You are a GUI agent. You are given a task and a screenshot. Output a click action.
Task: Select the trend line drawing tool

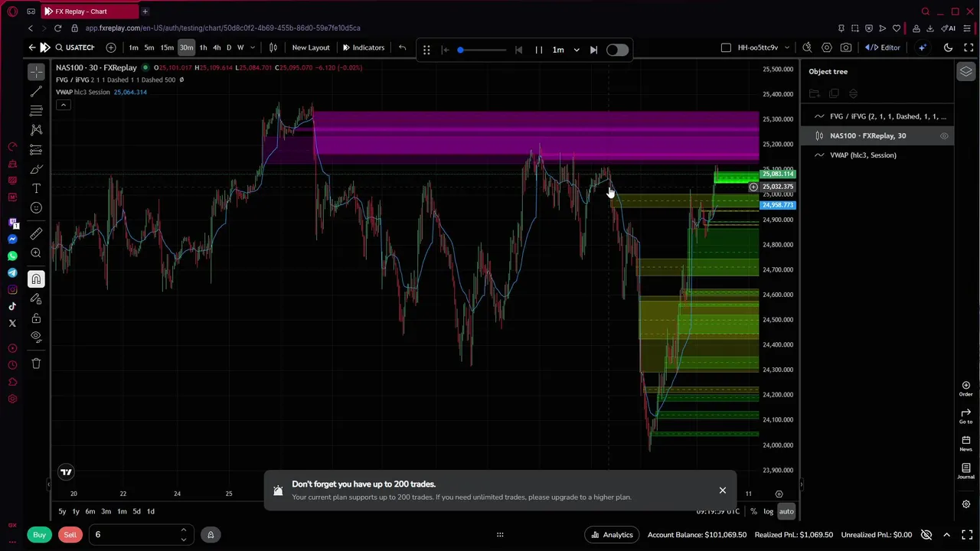coord(36,91)
